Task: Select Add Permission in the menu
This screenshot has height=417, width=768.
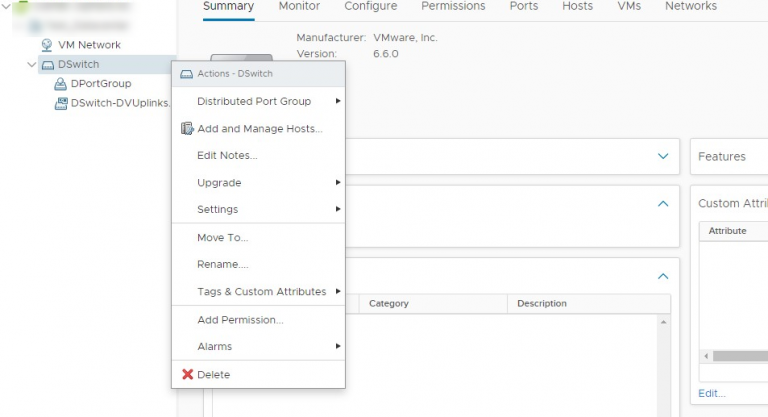Action: [240, 320]
